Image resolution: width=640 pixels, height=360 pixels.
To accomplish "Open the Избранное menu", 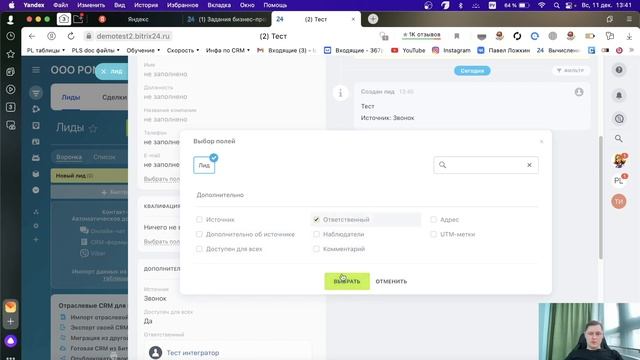I will click(x=182, y=5).
